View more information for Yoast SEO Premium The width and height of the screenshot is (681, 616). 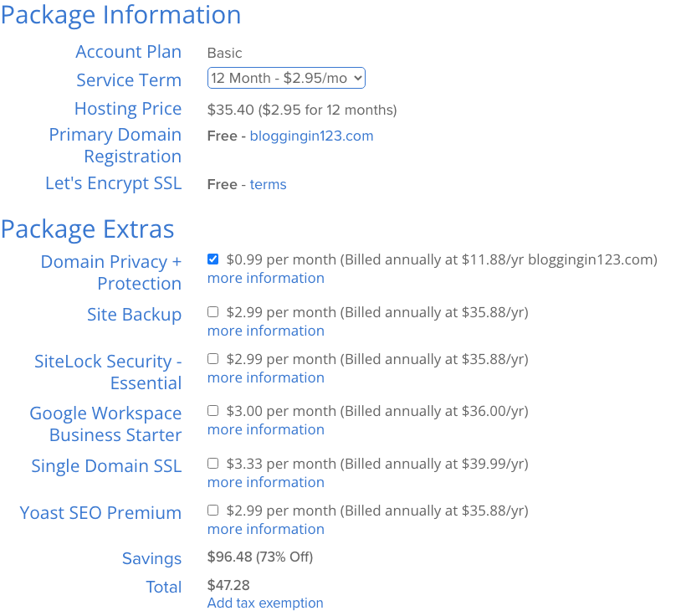click(x=265, y=529)
